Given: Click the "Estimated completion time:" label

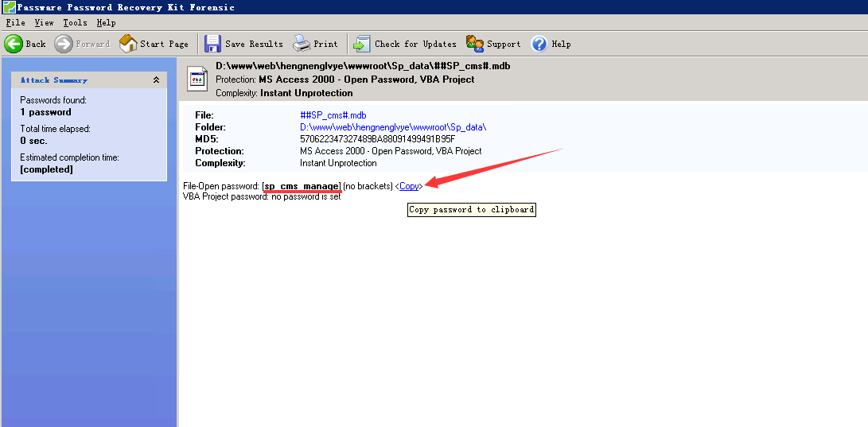Looking at the screenshot, I should tap(69, 157).
